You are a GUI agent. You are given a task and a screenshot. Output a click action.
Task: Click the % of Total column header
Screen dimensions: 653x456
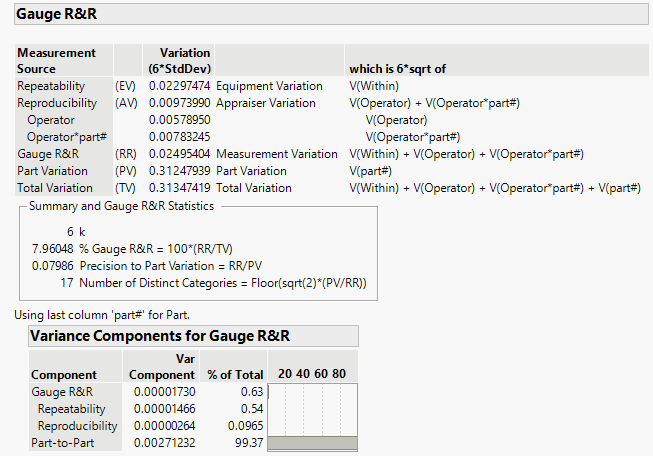tap(232, 374)
